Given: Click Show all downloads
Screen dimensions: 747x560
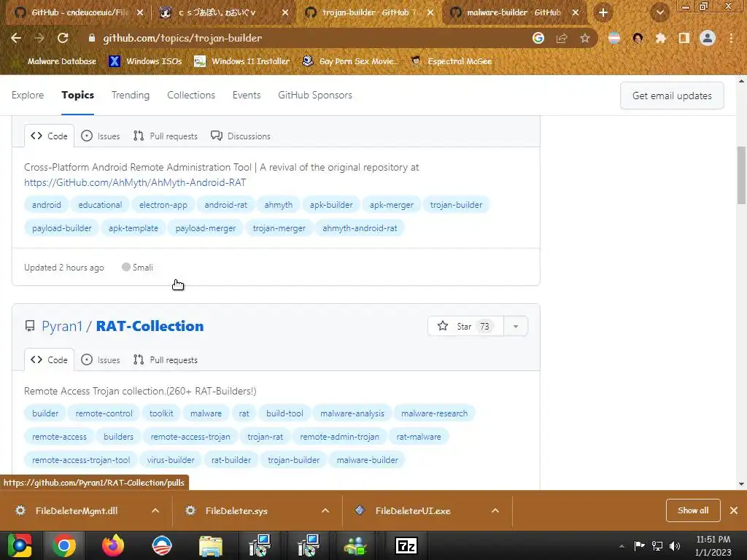Looking at the screenshot, I should (693, 510).
